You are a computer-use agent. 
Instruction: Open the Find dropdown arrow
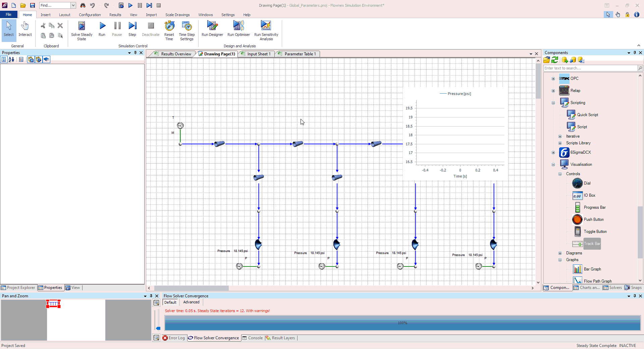(x=73, y=5)
